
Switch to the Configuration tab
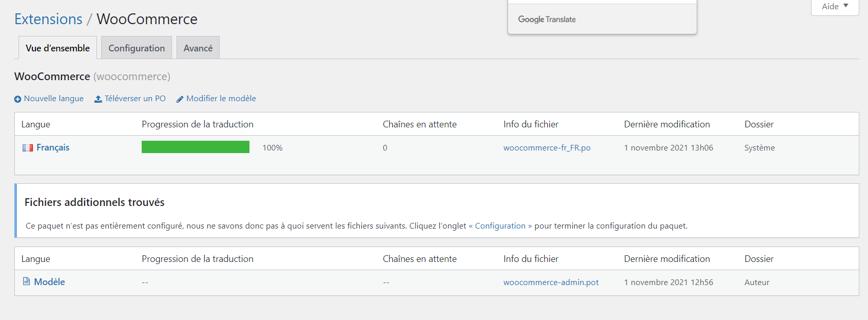tap(137, 48)
